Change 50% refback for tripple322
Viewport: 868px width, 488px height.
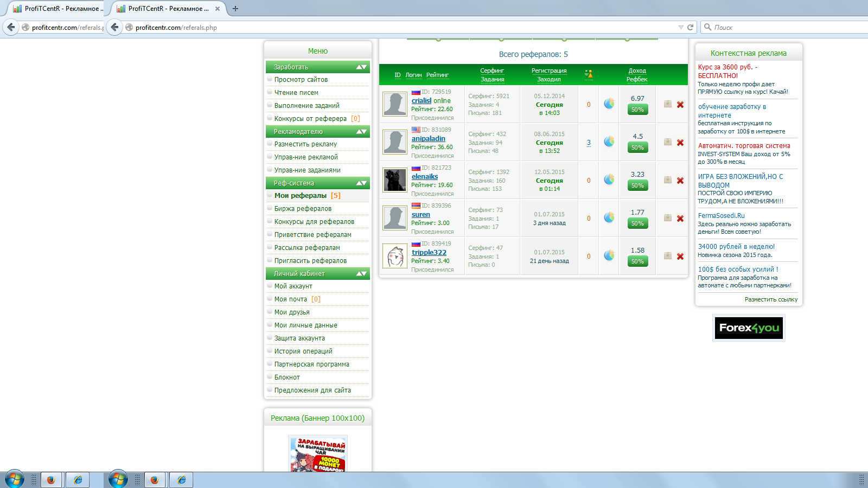point(637,261)
